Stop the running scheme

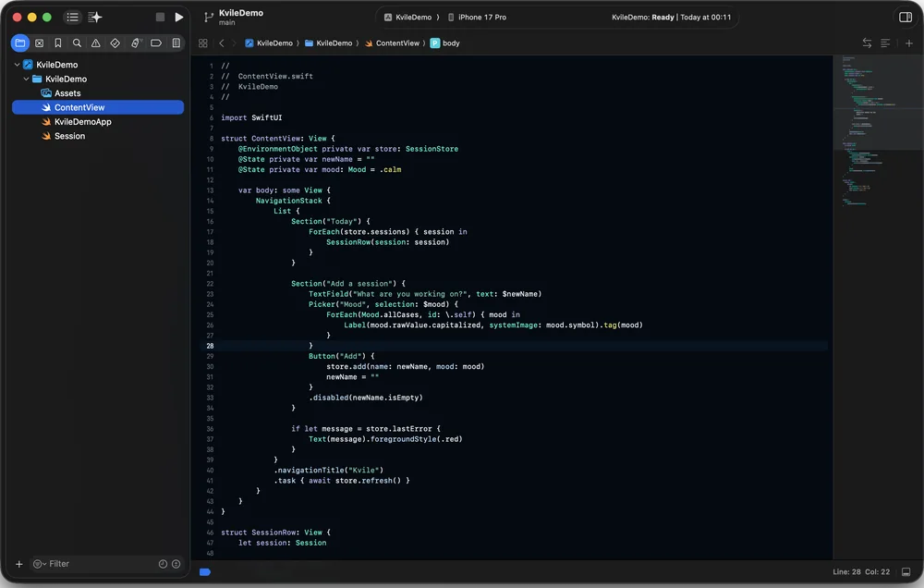coord(160,17)
